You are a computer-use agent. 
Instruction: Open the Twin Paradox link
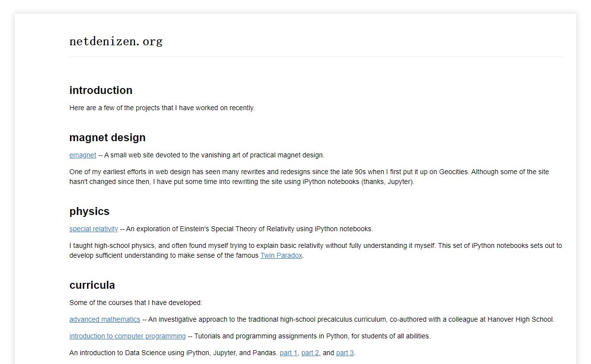click(x=281, y=255)
